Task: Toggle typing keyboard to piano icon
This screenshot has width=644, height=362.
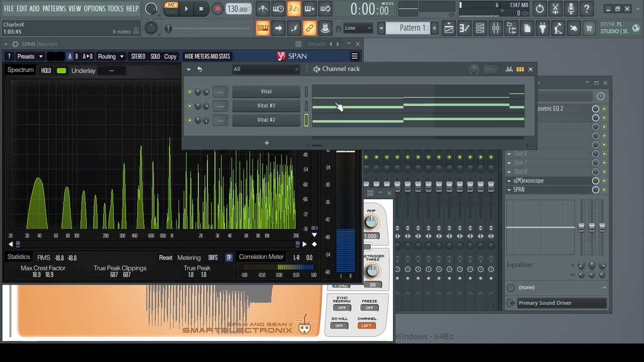Action: click(x=263, y=28)
